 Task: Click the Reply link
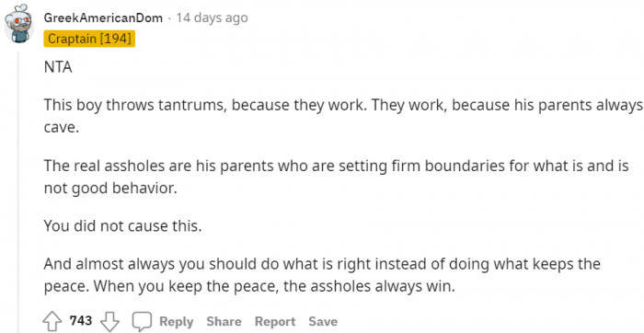(x=177, y=322)
